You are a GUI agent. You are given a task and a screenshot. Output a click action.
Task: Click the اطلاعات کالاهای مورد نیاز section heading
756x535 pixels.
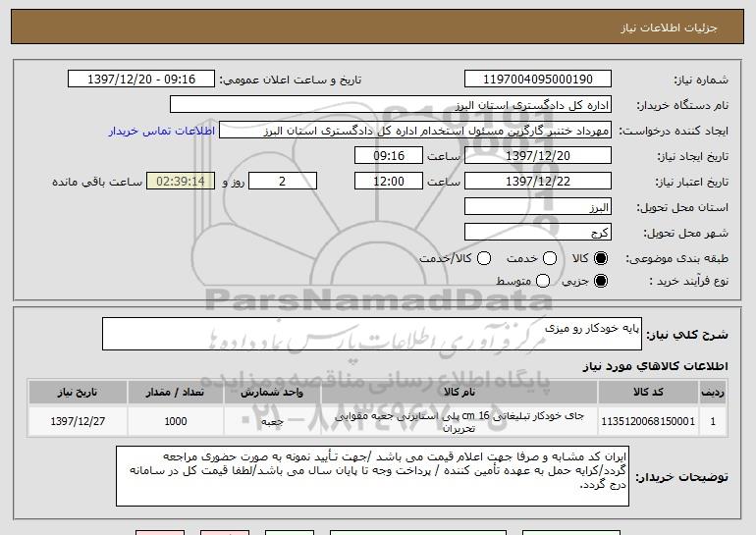click(656, 366)
